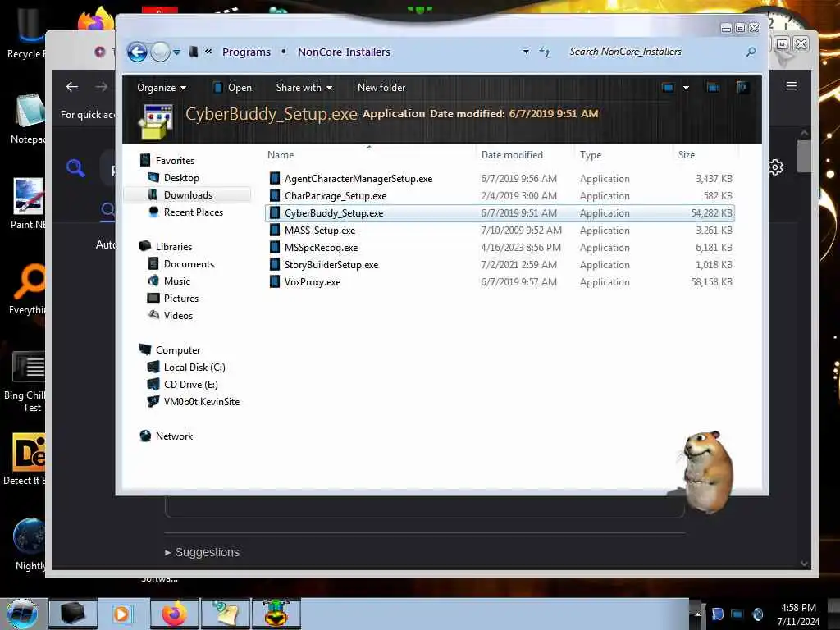Select Programs in the breadcrumb path
The width and height of the screenshot is (840, 630).
tap(246, 52)
